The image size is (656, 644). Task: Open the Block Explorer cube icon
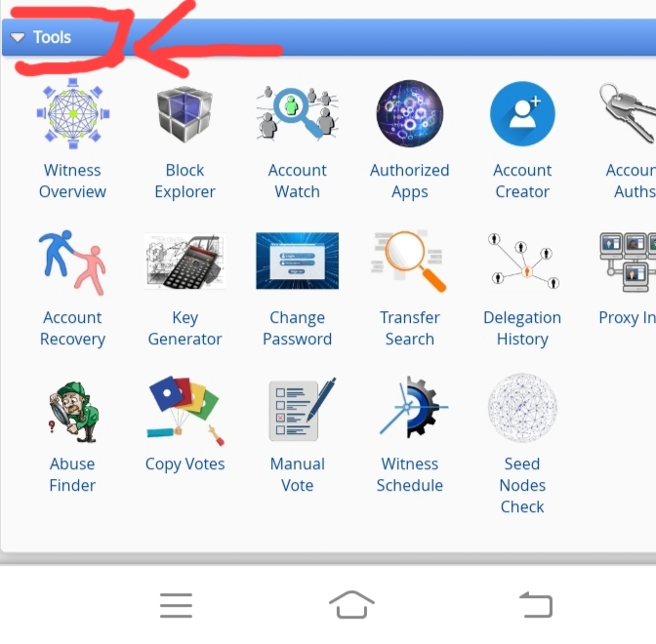pyautogui.click(x=184, y=114)
